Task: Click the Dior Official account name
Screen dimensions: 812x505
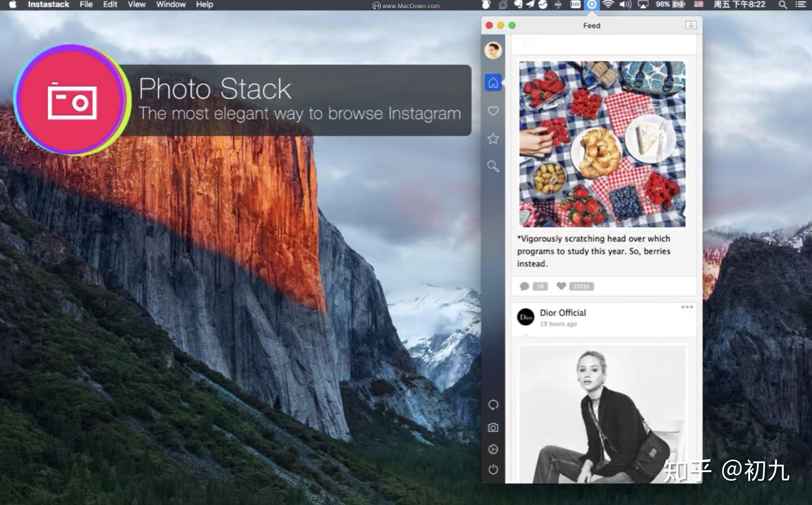Action: coord(563,313)
